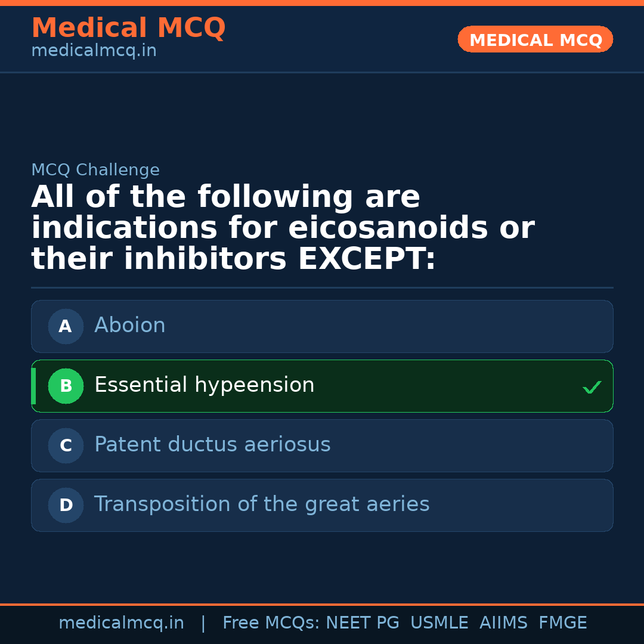Click the orange "MEDICAL MCQ" badge

point(535,40)
